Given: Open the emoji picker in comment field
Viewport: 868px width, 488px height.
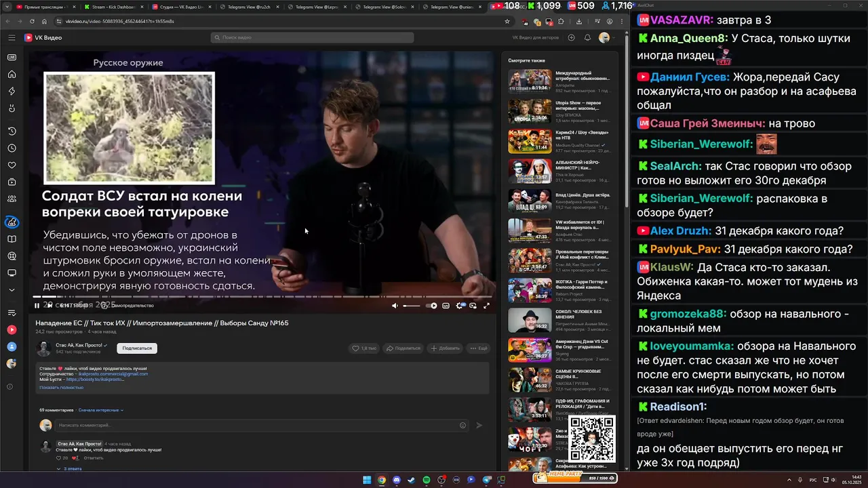Looking at the screenshot, I should pos(462,425).
